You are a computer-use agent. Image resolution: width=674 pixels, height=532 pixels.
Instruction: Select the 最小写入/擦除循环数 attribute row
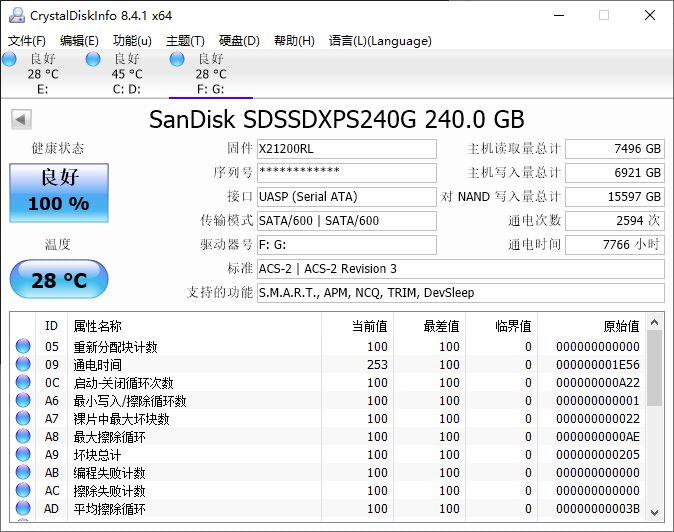(328, 401)
